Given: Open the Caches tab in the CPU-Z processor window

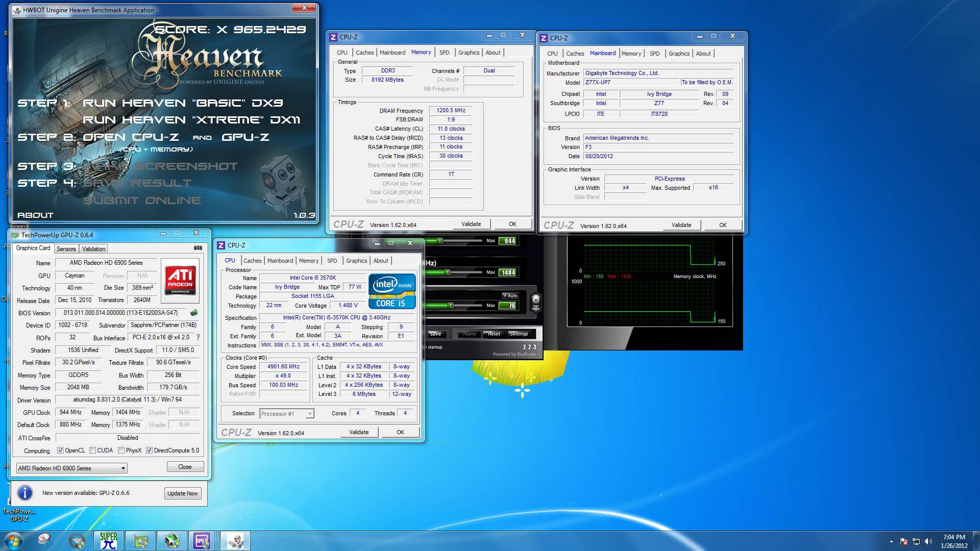Looking at the screenshot, I should click(x=252, y=261).
